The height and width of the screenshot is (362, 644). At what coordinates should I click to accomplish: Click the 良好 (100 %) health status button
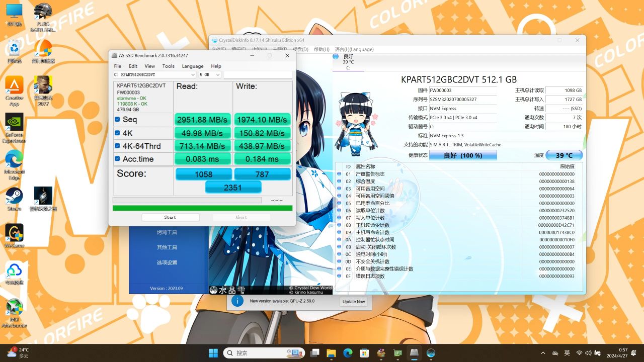coord(463,155)
